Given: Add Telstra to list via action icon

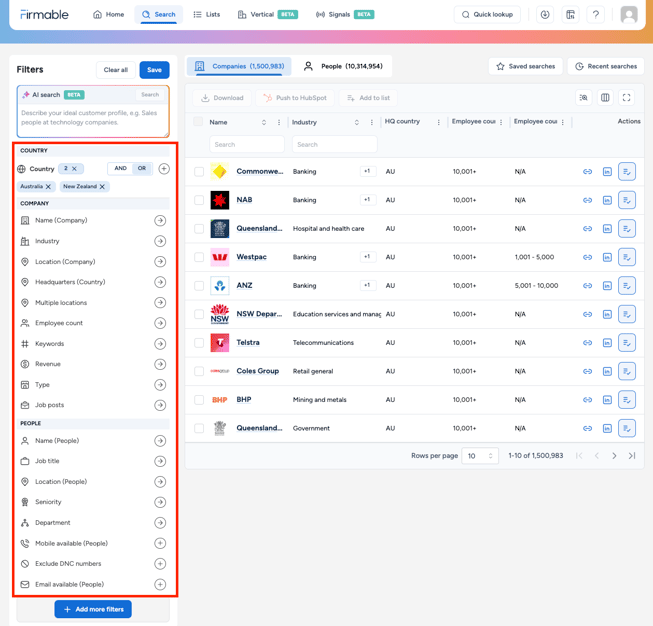Looking at the screenshot, I should coord(627,343).
